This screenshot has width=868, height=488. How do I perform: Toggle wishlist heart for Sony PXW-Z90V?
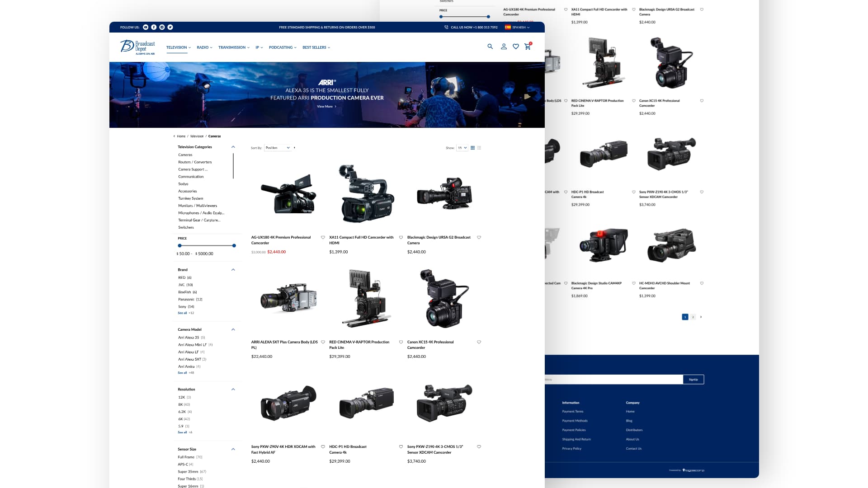(323, 447)
